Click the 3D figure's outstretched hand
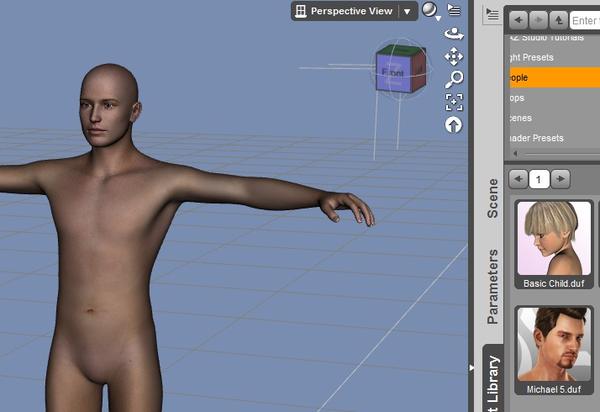 pyautogui.click(x=346, y=208)
